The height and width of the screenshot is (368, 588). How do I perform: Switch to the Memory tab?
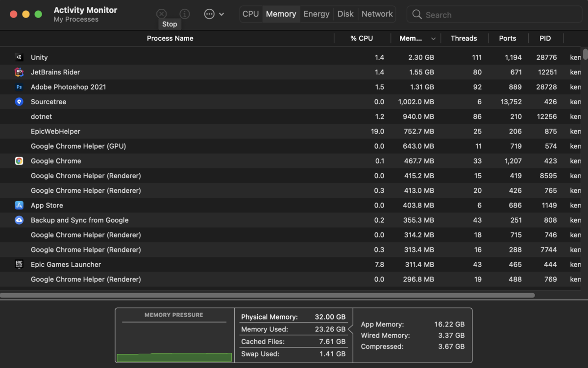281,14
